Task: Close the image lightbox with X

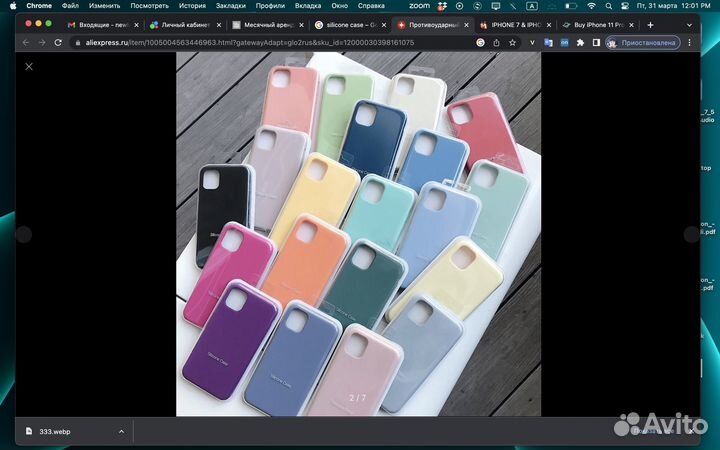Action: 29,67
